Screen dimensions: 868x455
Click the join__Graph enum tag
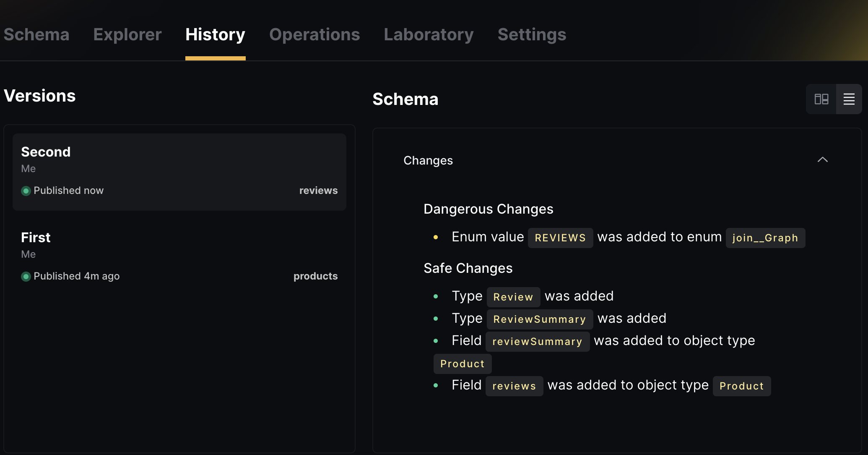click(x=765, y=238)
